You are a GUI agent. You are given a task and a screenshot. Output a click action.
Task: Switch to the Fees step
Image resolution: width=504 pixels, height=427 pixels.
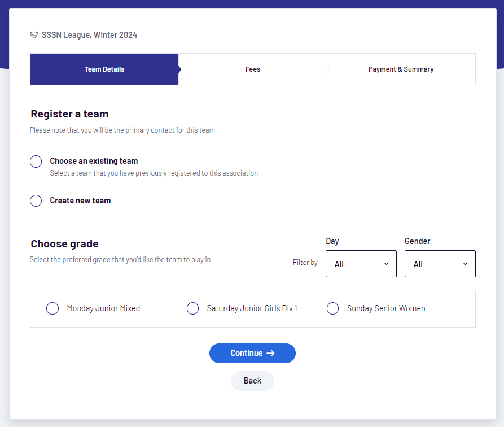[253, 69]
